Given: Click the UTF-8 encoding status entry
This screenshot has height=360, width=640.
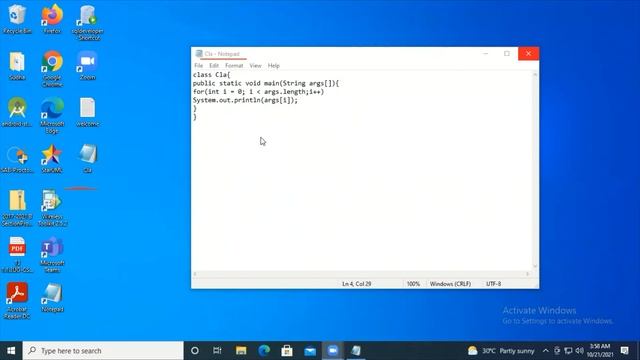Looking at the screenshot, I should (x=493, y=284).
